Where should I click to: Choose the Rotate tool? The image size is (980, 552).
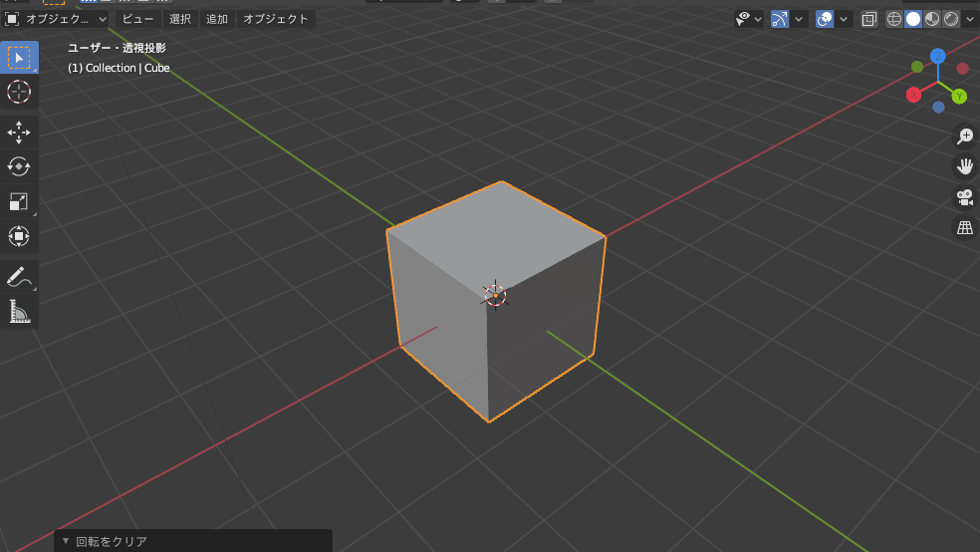click(19, 167)
